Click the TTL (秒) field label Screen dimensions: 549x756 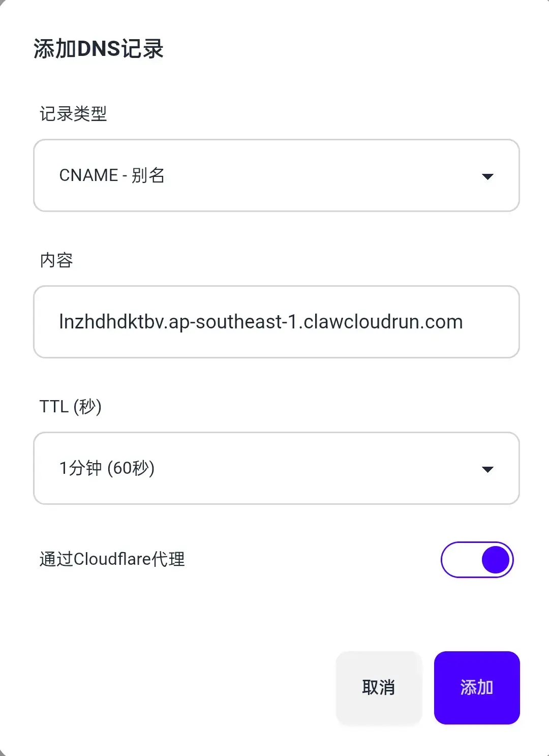[71, 407]
